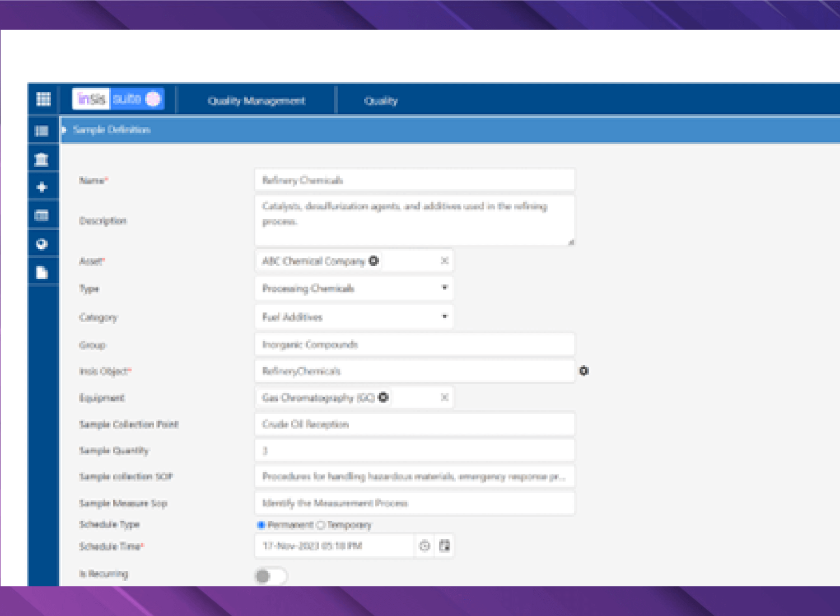The height and width of the screenshot is (616, 840).
Task: Open the institution building sidebar icon
Action: (x=42, y=160)
